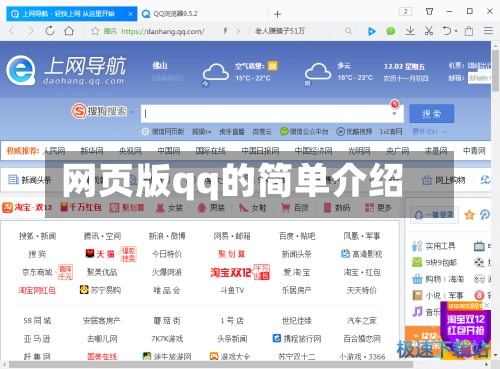Expand the search suggestion arrow in search box
Screen dimensions: 500x369
[394, 114]
